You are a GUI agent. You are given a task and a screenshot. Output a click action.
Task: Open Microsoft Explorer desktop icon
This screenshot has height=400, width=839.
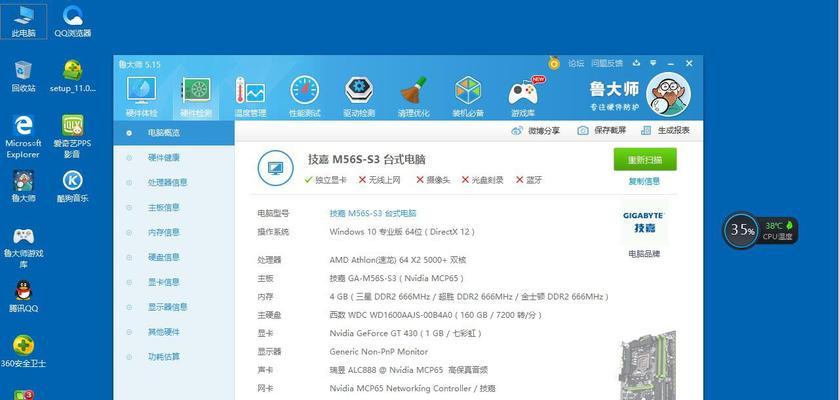pos(23,137)
